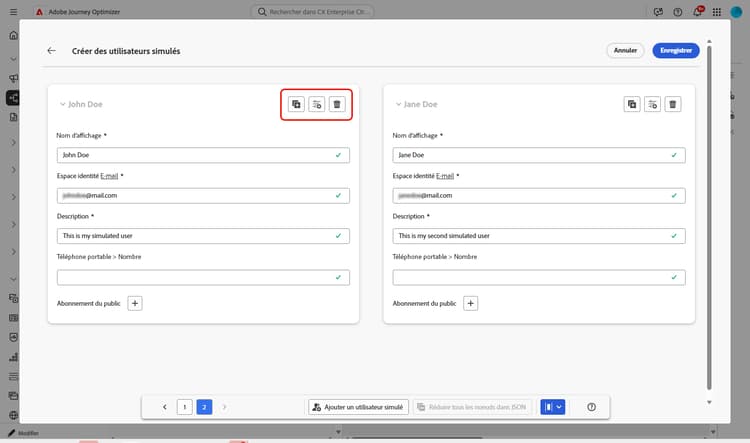
Task: Duplicate the John Doe simulated user
Action: click(296, 104)
